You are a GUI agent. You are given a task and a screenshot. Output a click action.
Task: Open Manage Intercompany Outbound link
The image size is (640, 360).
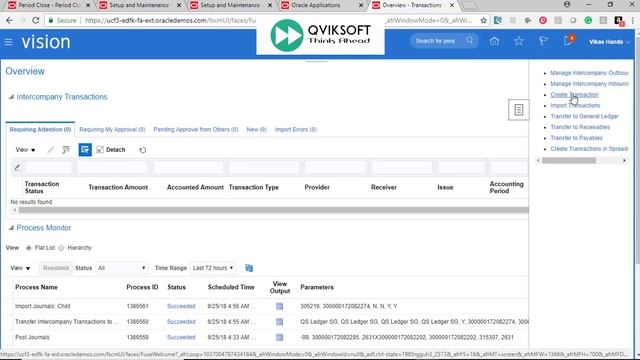[589, 73]
